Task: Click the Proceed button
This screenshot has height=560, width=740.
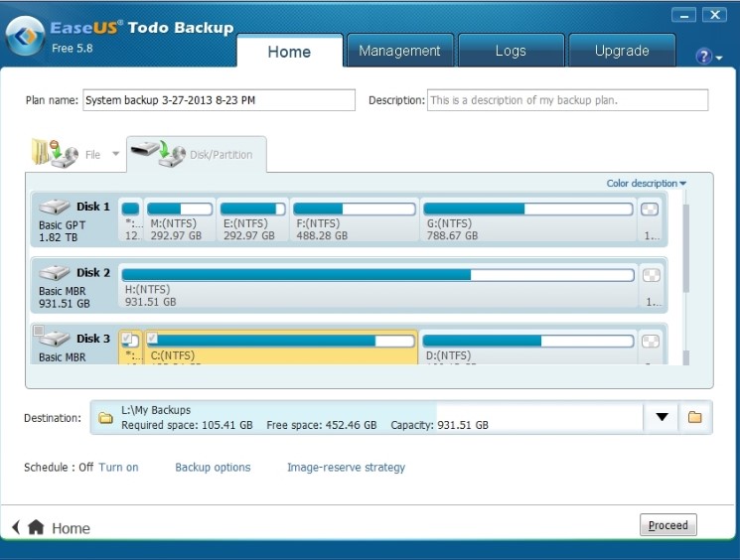Action: coord(667,524)
